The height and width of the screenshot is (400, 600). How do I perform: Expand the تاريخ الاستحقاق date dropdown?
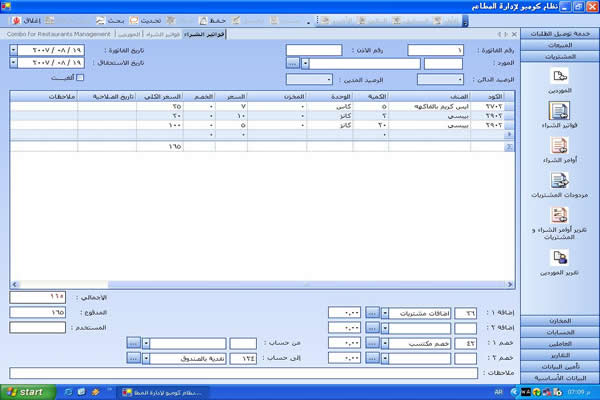tap(13, 62)
